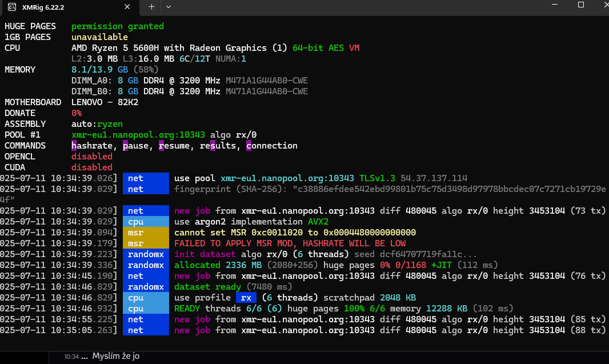The height and width of the screenshot is (364, 609).
Task: Click the IP address 54.37.137.114
Action: click(x=434, y=178)
